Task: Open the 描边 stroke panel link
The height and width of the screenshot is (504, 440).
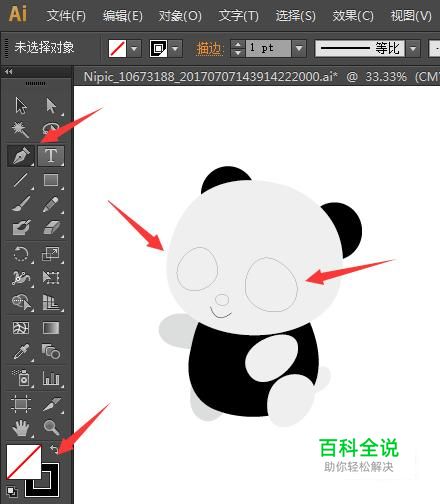Action: (209, 49)
